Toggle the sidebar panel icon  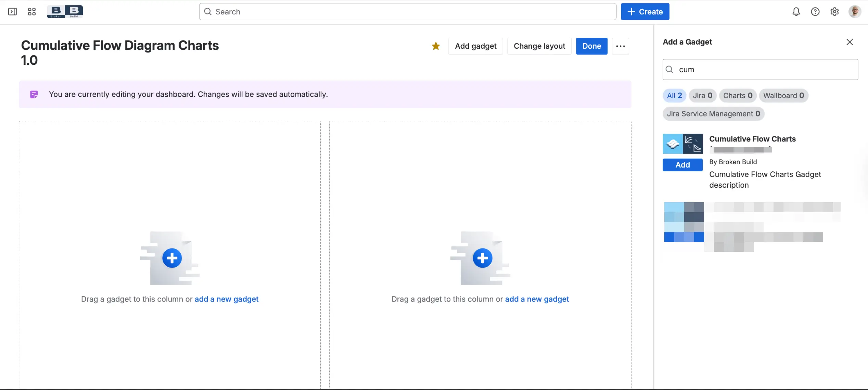12,12
